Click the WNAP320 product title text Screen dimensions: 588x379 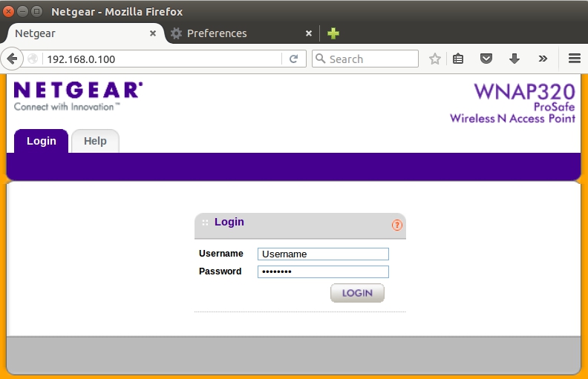[524, 91]
